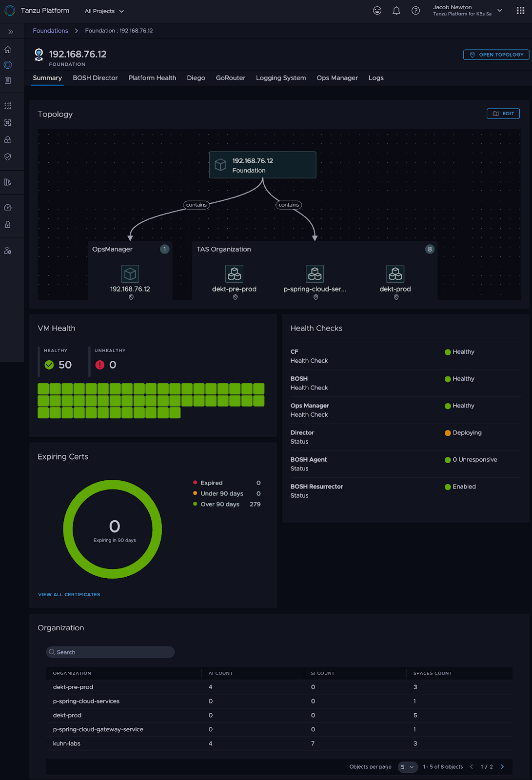
Task: Expand the Jacob Newton user menu
Action: coord(467,10)
